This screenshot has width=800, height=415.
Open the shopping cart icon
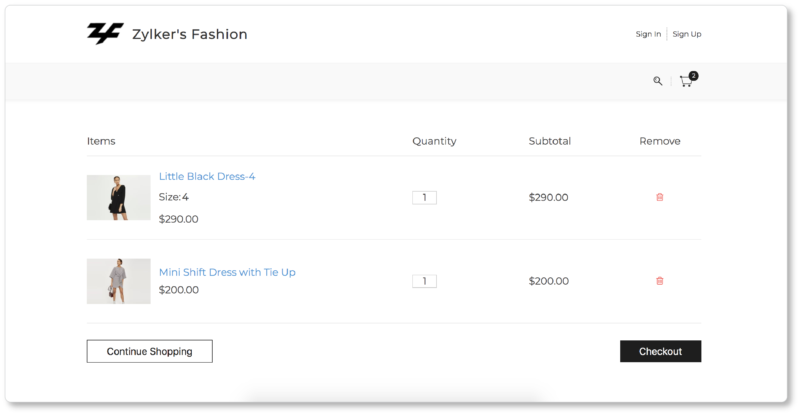coord(685,82)
